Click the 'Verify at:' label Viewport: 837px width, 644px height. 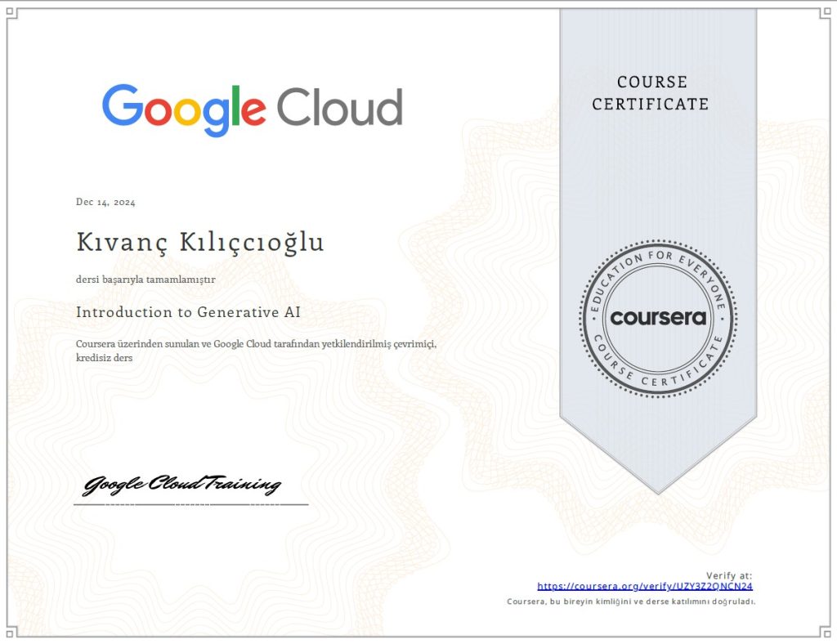pyautogui.click(x=729, y=575)
